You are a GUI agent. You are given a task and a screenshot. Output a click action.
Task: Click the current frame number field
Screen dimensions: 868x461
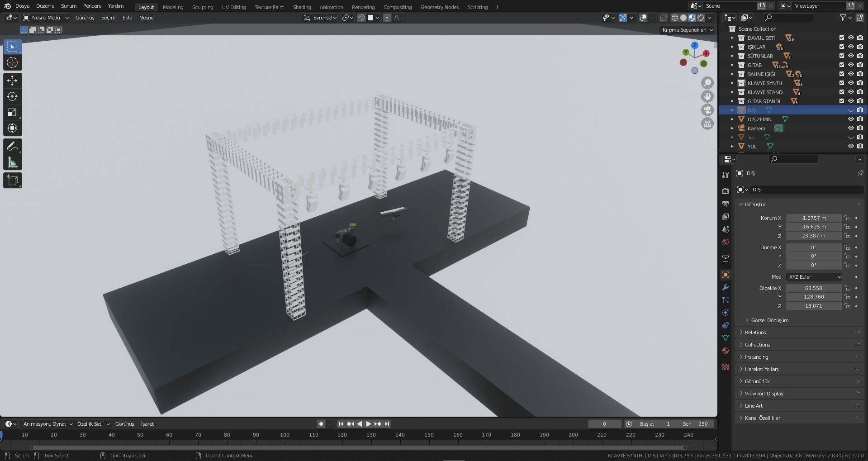tap(605, 424)
